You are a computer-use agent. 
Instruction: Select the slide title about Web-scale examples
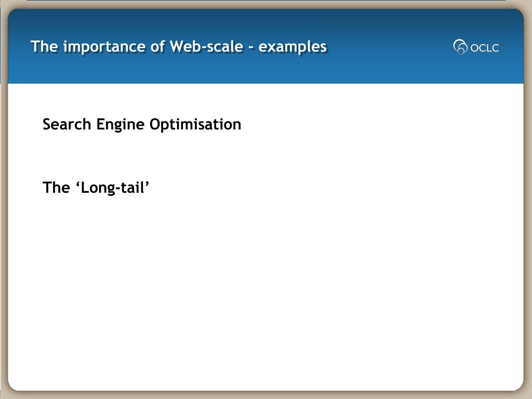click(x=179, y=46)
